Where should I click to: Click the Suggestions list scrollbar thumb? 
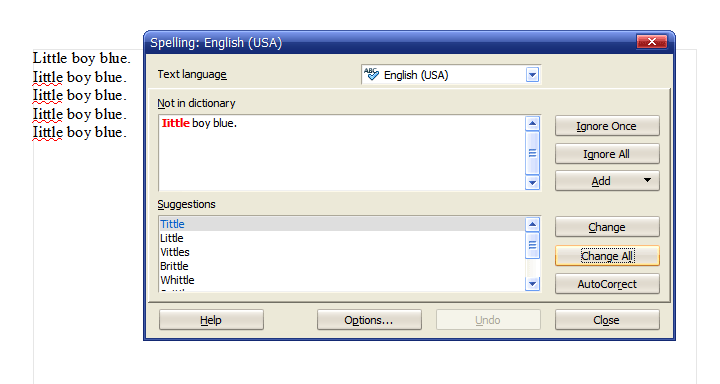[x=532, y=245]
